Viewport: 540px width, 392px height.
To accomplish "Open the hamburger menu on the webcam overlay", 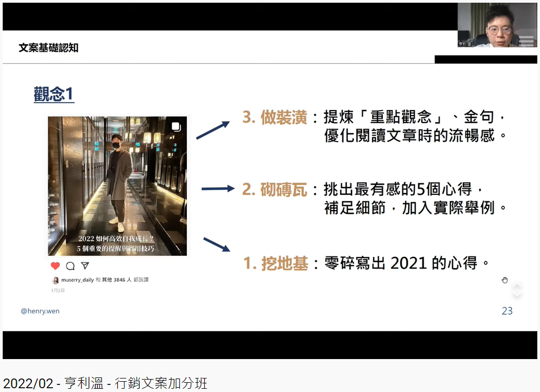I will (526, 41).
